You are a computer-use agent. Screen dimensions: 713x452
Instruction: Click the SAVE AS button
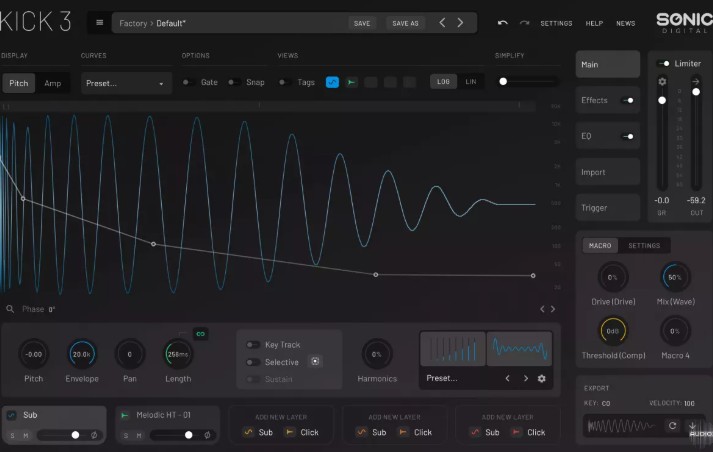pos(405,23)
